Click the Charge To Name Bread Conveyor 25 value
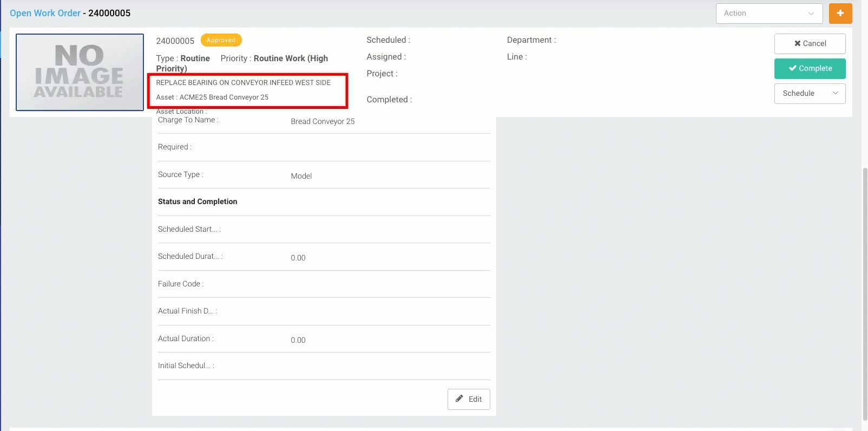The width and height of the screenshot is (868, 431). click(323, 121)
